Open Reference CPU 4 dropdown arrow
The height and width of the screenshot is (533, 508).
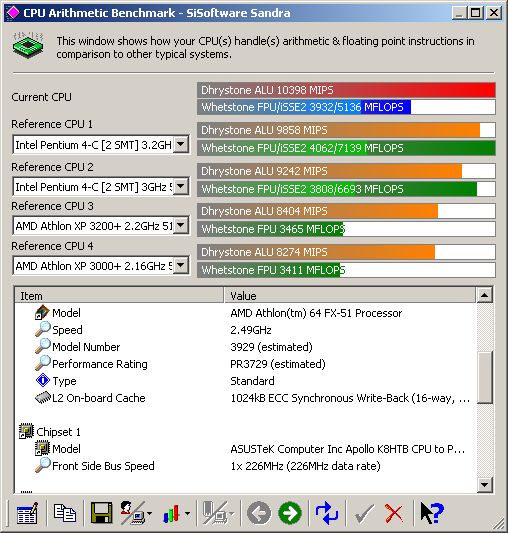(x=181, y=265)
